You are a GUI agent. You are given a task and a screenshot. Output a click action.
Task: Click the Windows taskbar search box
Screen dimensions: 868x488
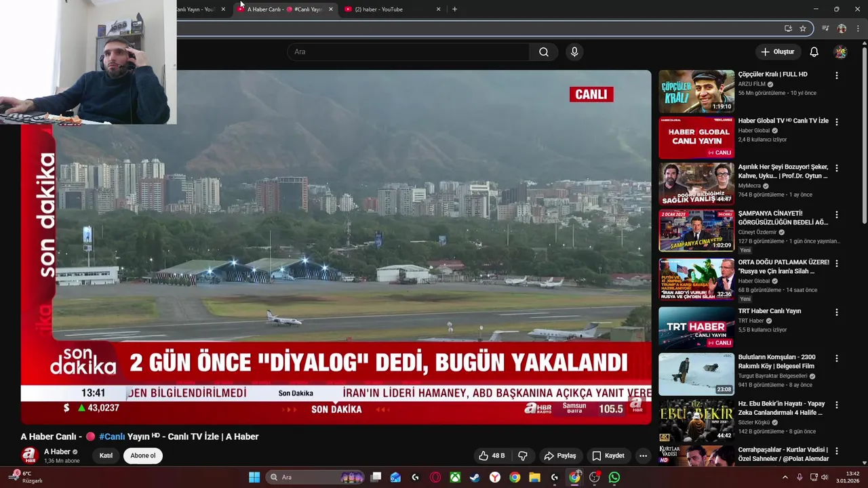click(316, 477)
